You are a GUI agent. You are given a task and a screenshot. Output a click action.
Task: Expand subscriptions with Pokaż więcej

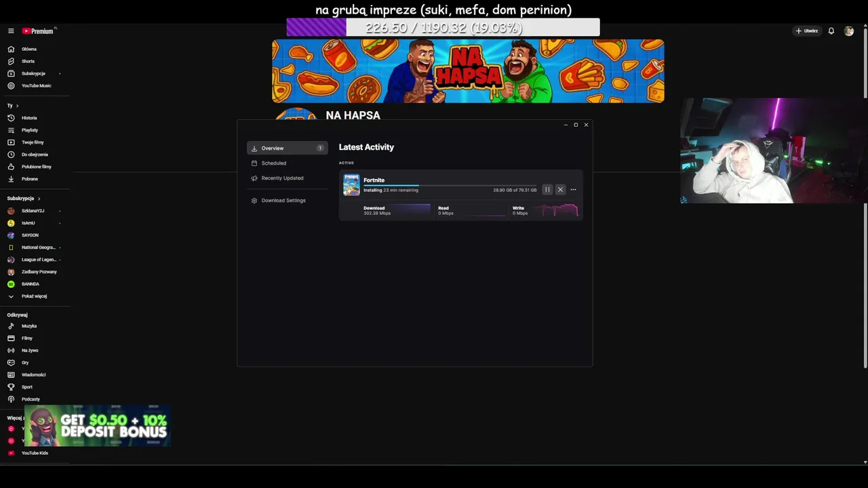(35, 296)
